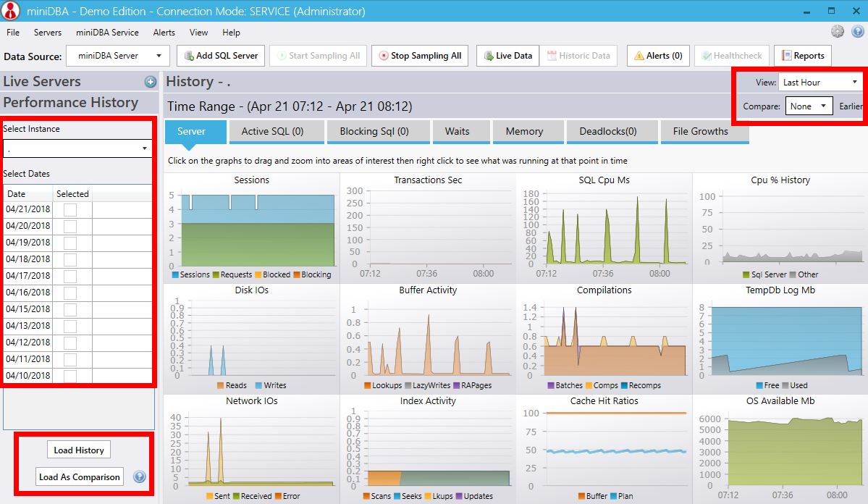Viewport: 868px width, 504px height.
Task: Click the Selected column header
Action: click(72, 194)
